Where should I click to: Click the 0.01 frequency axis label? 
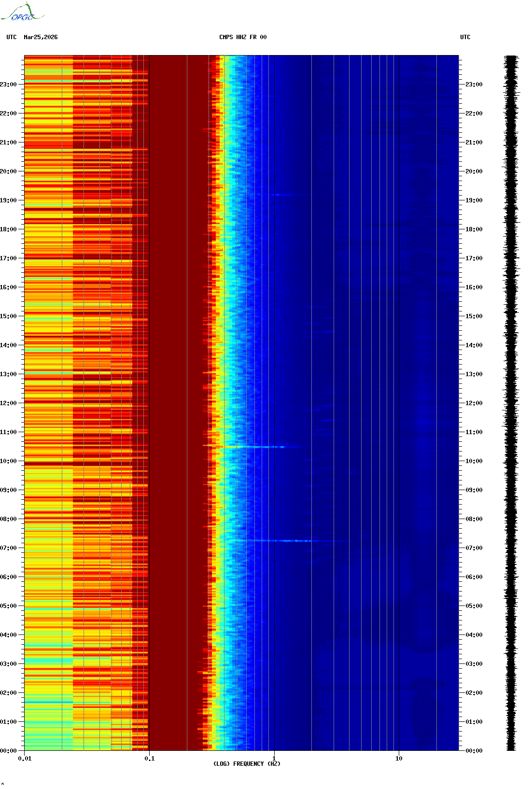tap(25, 759)
